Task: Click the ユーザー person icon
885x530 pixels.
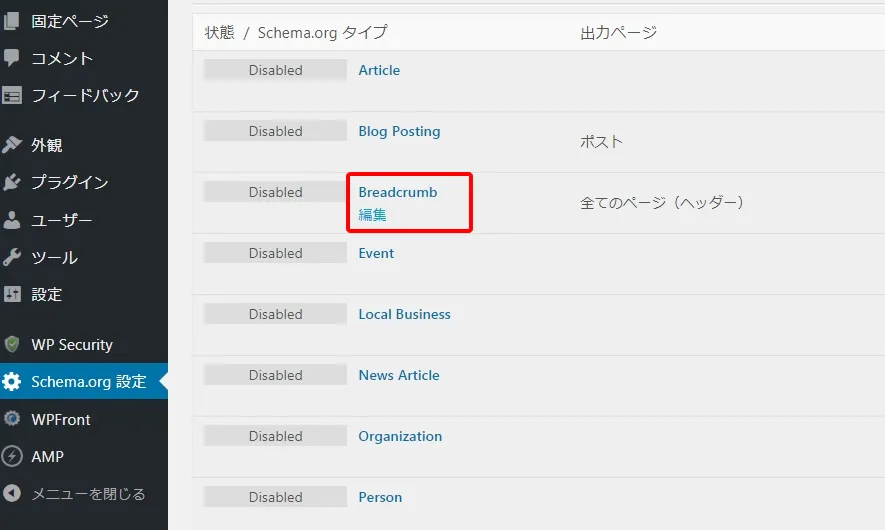Action: tap(11, 220)
